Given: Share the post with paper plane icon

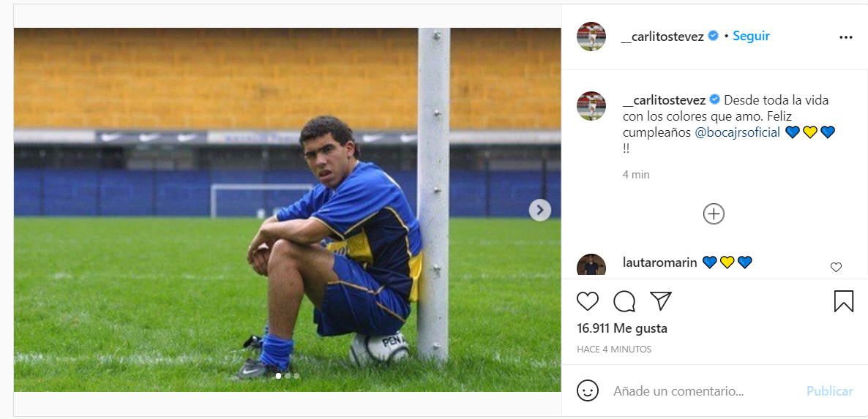Looking at the screenshot, I should (x=661, y=301).
